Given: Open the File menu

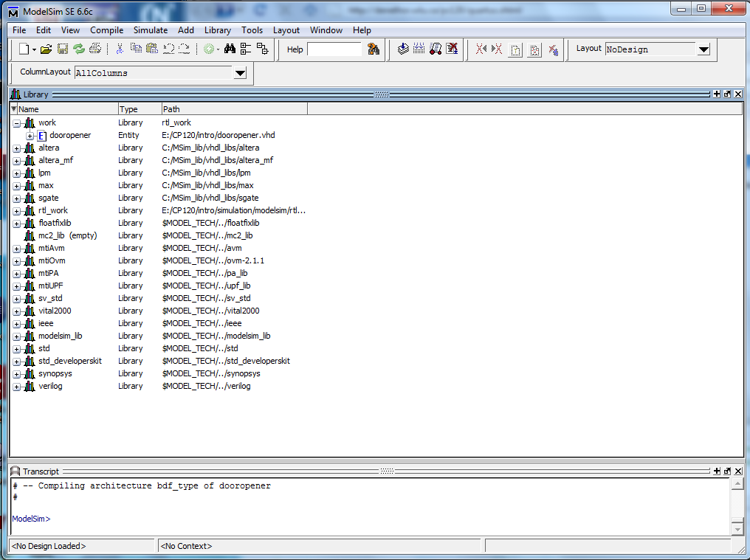Looking at the screenshot, I should point(19,30).
